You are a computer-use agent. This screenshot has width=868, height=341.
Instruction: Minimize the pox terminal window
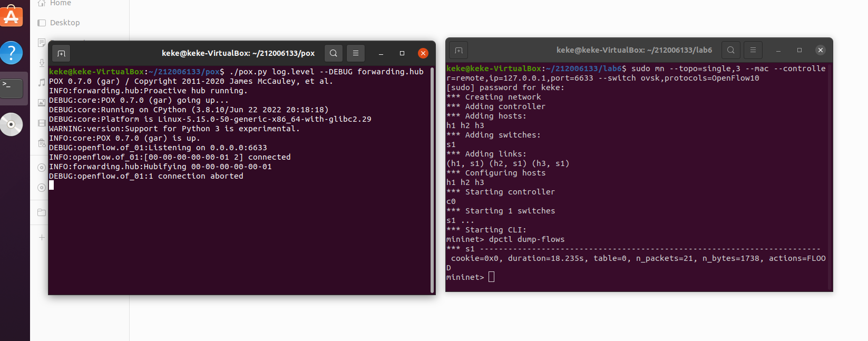pos(381,53)
